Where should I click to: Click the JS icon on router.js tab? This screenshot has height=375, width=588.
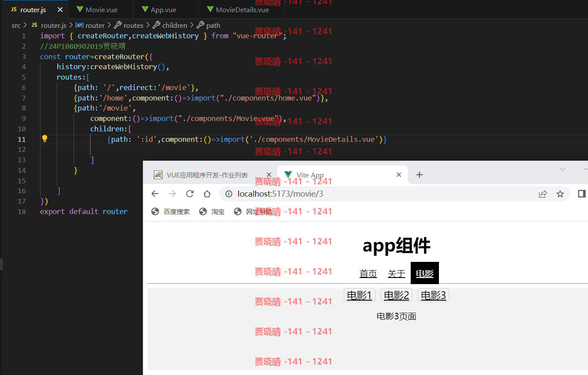[x=14, y=10]
